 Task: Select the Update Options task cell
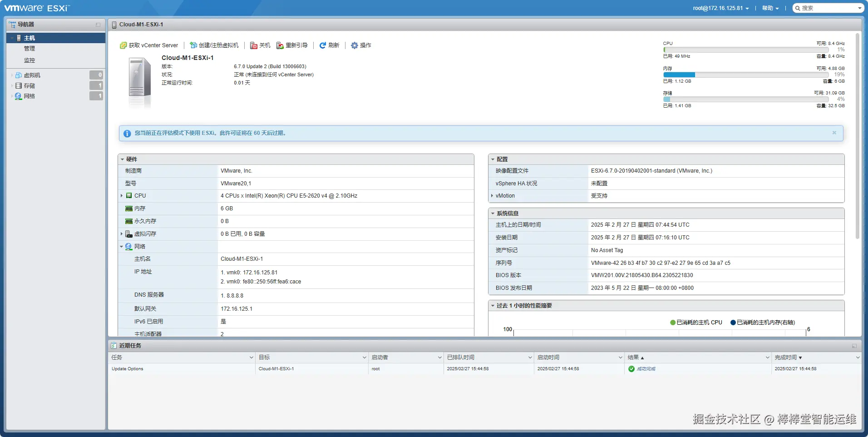[x=182, y=369]
